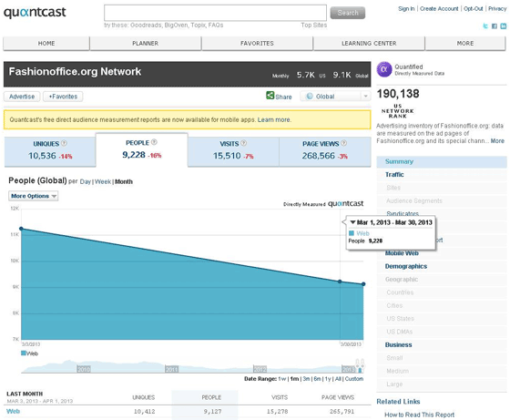Select the 2013 marker in overview timeline
Image resolution: width=510 pixels, height=420 pixels.
pyautogui.click(x=348, y=369)
